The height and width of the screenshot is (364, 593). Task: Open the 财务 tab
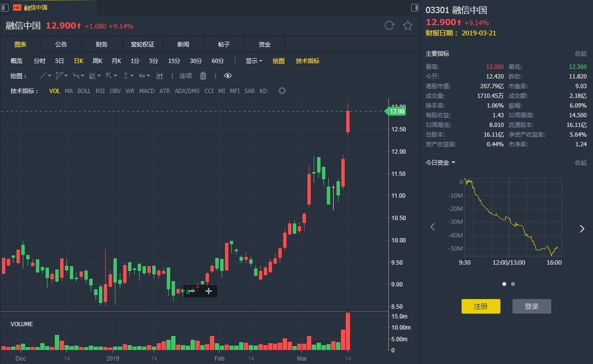coord(102,45)
